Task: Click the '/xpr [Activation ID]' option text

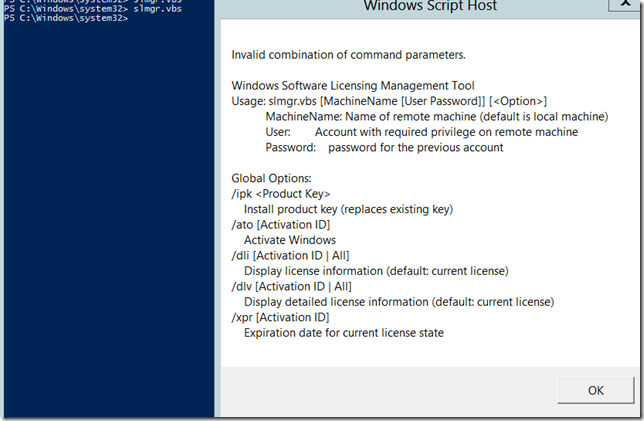Action: 281,317
